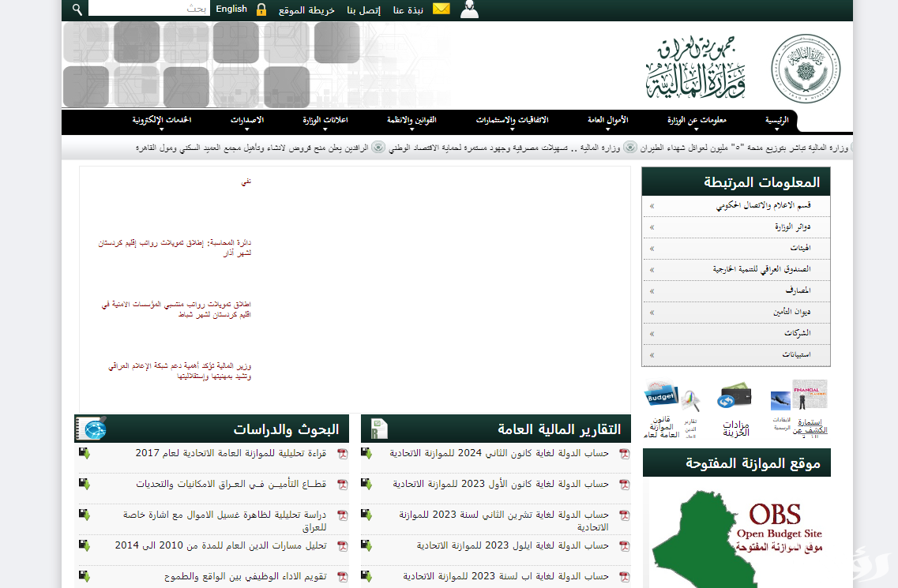This screenshot has width=898, height=588.
Task: Download قطاع التأمين study via green arrow
Action: coord(85,484)
